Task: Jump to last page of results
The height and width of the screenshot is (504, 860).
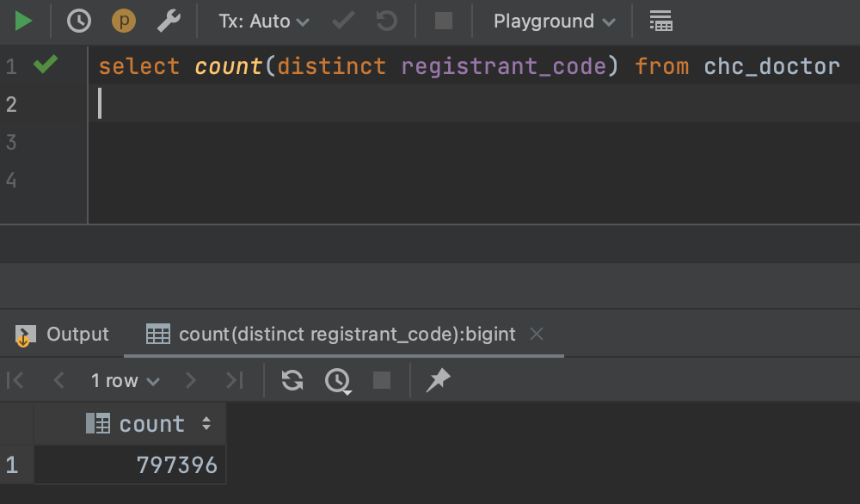Action: tap(234, 380)
